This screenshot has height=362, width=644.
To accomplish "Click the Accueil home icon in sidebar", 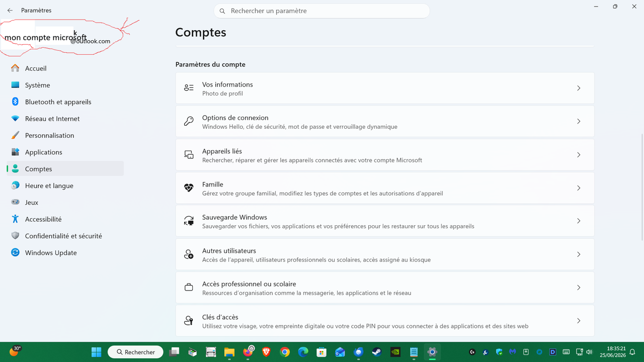I will click(x=15, y=68).
